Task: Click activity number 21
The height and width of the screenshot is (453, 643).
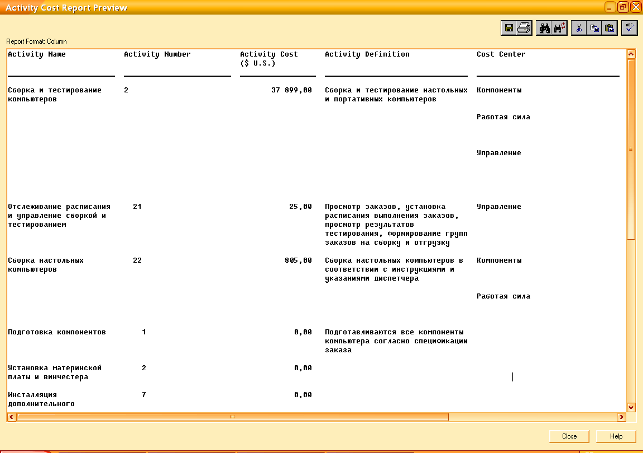Action: click(137, 207)
